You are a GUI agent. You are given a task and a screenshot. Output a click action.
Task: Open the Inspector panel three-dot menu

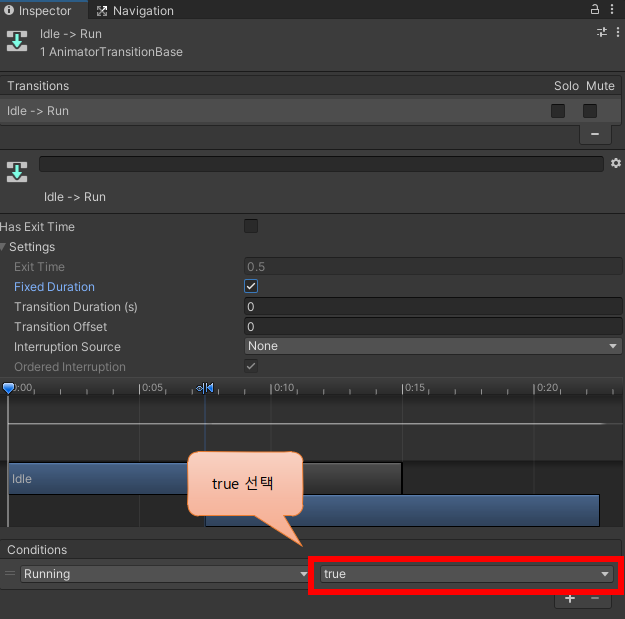click(612, 9)
